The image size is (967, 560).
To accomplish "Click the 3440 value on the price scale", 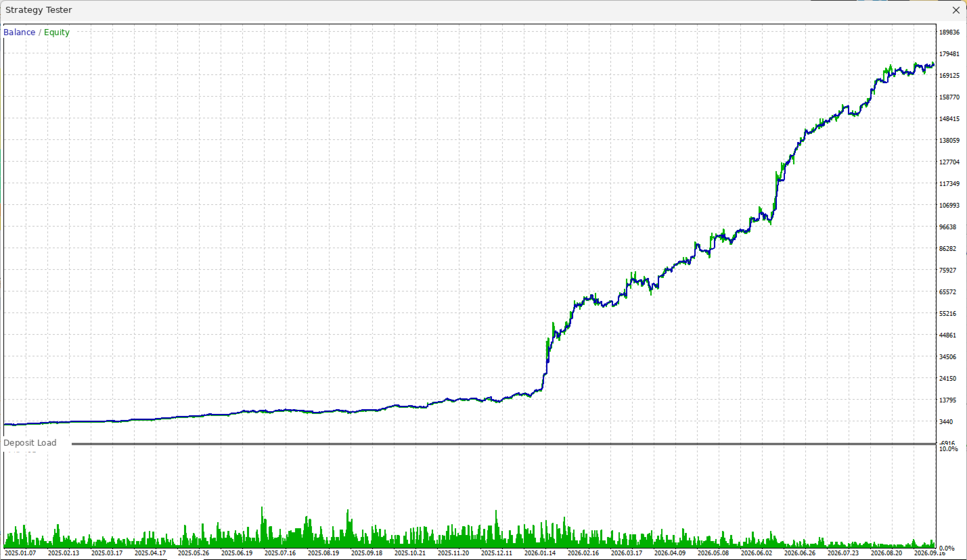I will [947, 422].
